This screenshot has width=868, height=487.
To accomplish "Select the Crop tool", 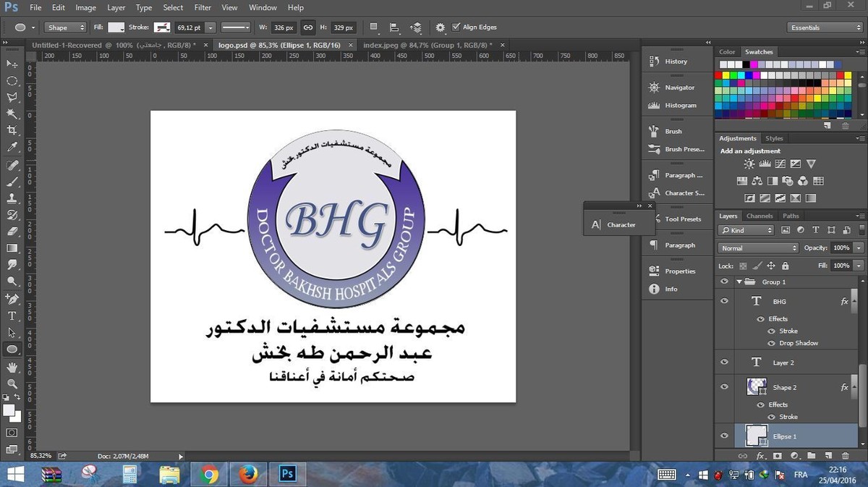I will coord(12,130).
